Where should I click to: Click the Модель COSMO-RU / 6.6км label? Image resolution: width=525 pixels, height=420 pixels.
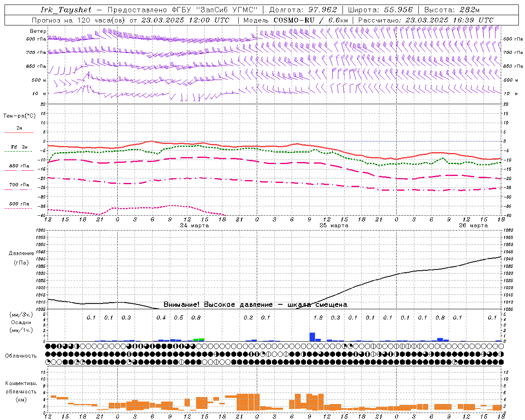tap(296, 20)
